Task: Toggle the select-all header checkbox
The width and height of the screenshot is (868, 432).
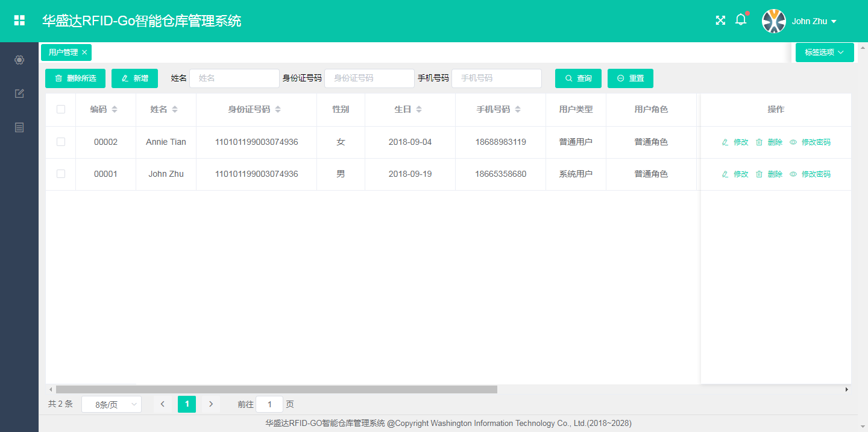Action: (x=61, y=109)
